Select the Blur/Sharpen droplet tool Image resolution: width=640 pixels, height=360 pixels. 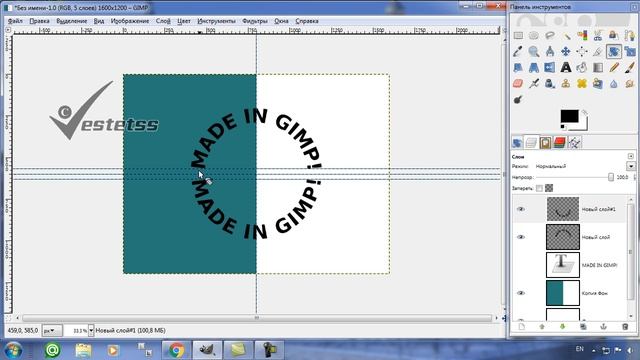613,83
